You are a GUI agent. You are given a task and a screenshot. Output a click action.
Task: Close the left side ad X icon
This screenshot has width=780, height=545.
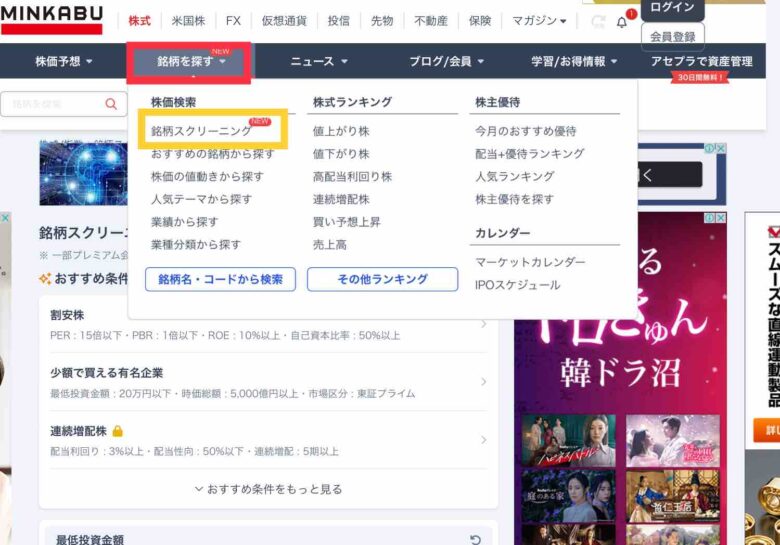pyautogui.click(x=5, y=218)
